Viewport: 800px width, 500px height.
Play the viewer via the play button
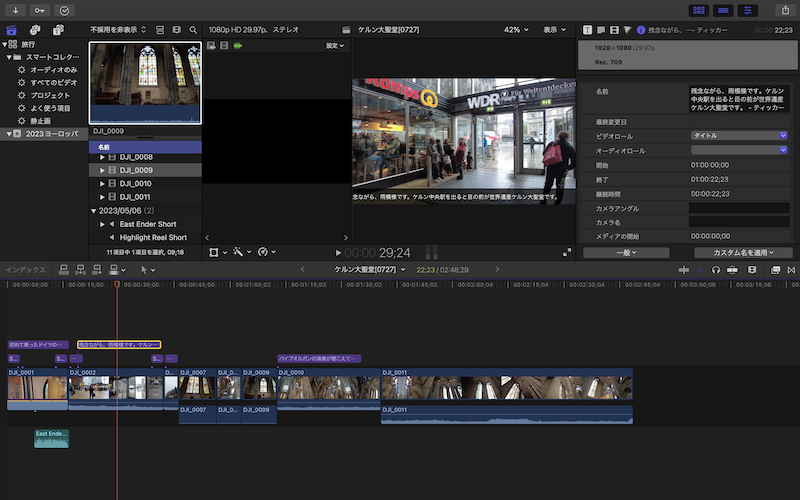tap(338, 253)
